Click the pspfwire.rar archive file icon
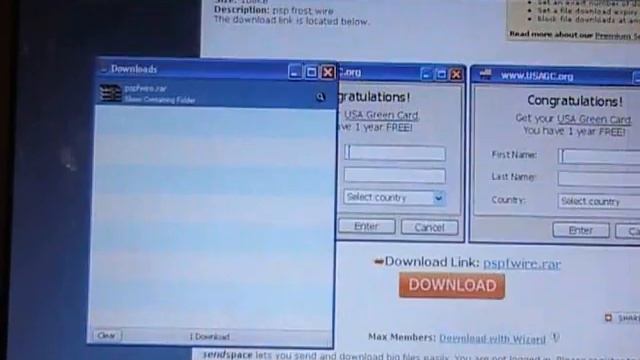640x360 pixels. 111,93
